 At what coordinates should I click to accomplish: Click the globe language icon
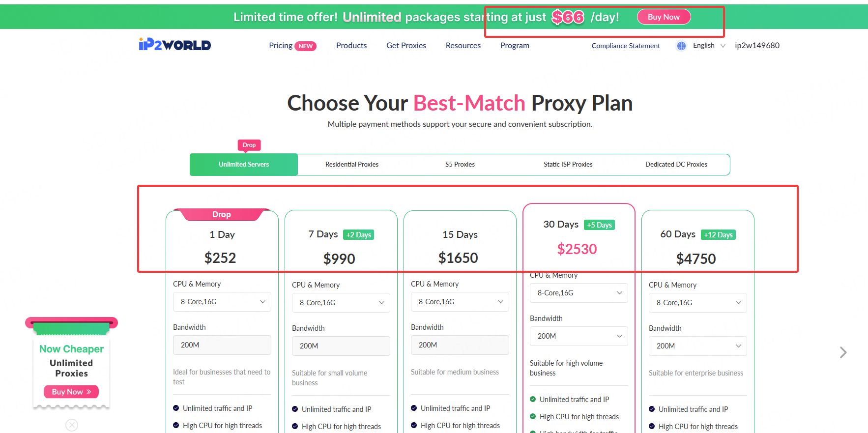tap(681, 46)
